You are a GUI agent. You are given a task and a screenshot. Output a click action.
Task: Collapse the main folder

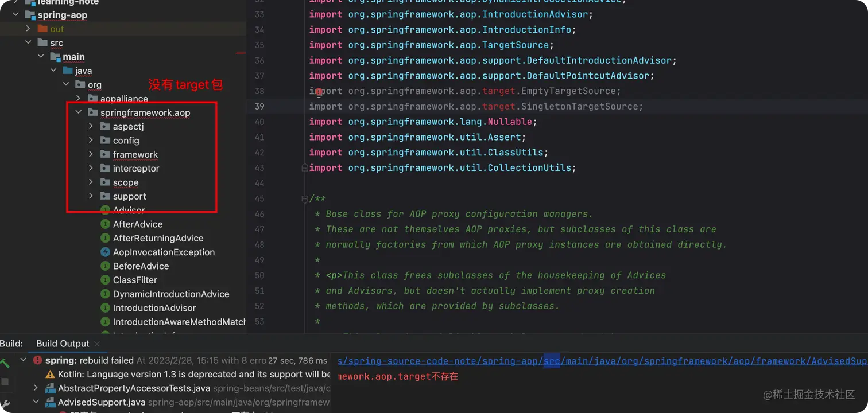coord(41,57)
